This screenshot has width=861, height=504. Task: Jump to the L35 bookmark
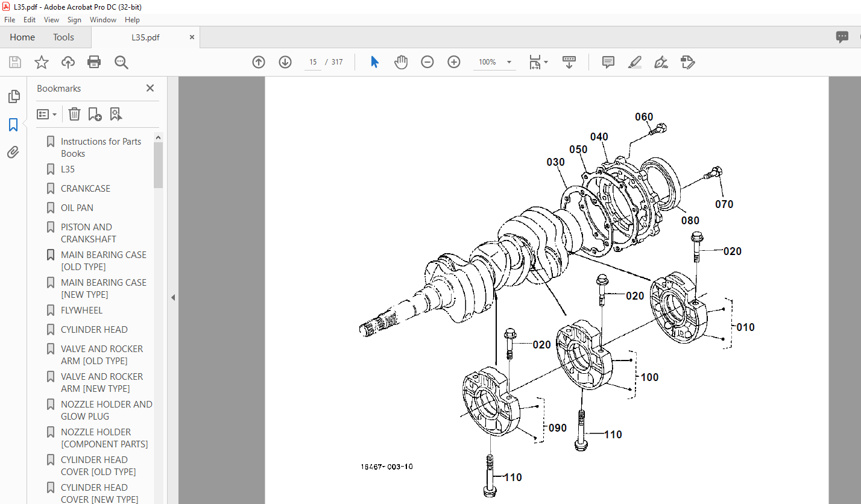[x=68, y=169]
